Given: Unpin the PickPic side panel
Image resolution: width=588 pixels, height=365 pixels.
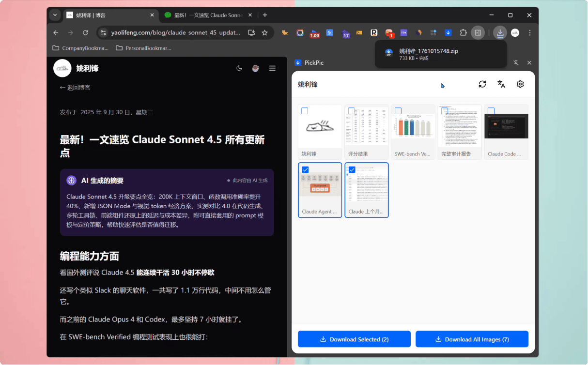Looking at the screenshot, I should pos(516,63).
